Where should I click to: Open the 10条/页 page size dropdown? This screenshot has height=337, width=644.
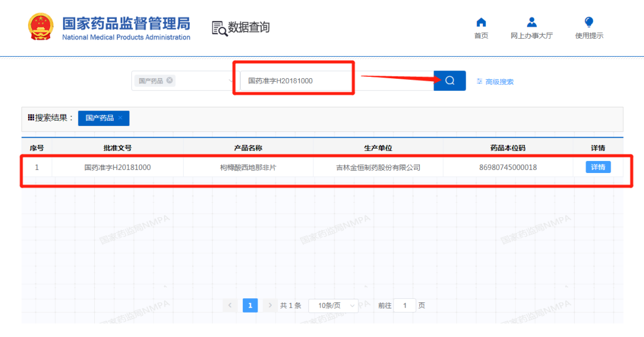pyautogui.click(x=333, y=305)
